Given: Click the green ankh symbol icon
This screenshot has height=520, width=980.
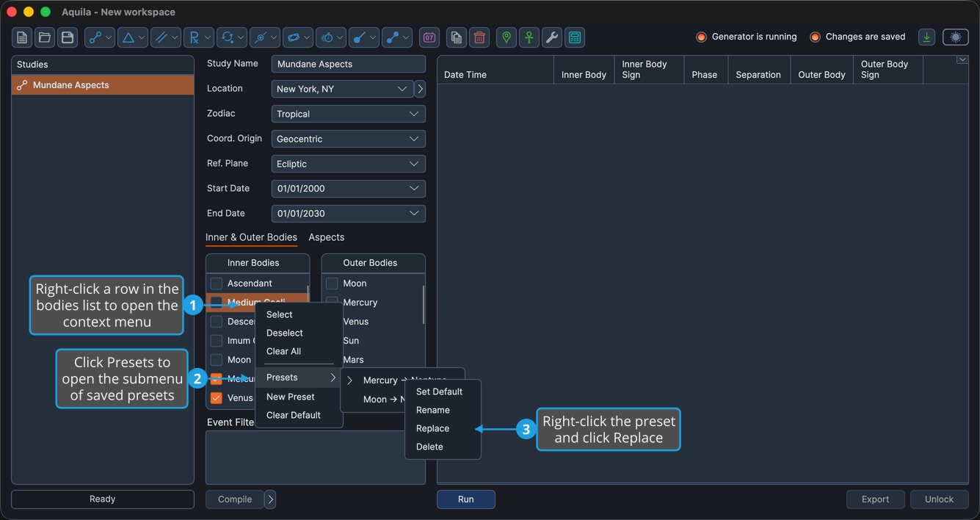Looking at the screenshot, I should click(529, 37).
